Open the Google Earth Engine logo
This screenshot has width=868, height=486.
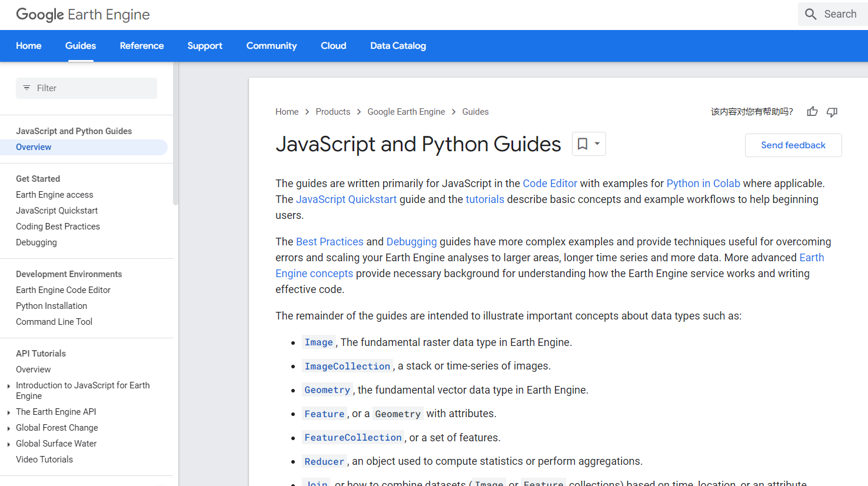83,15
